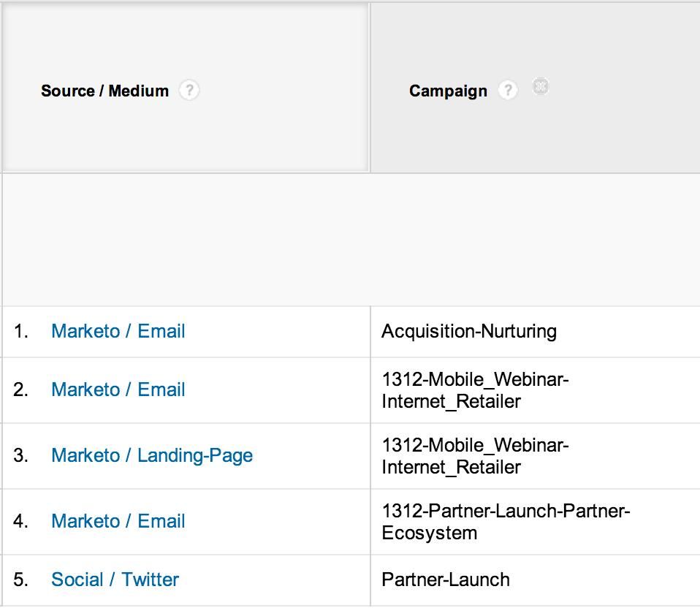Open the Marketo / Email link in row 1
Image resolution: width=700 pixels, height=608 pixels.
118,331
